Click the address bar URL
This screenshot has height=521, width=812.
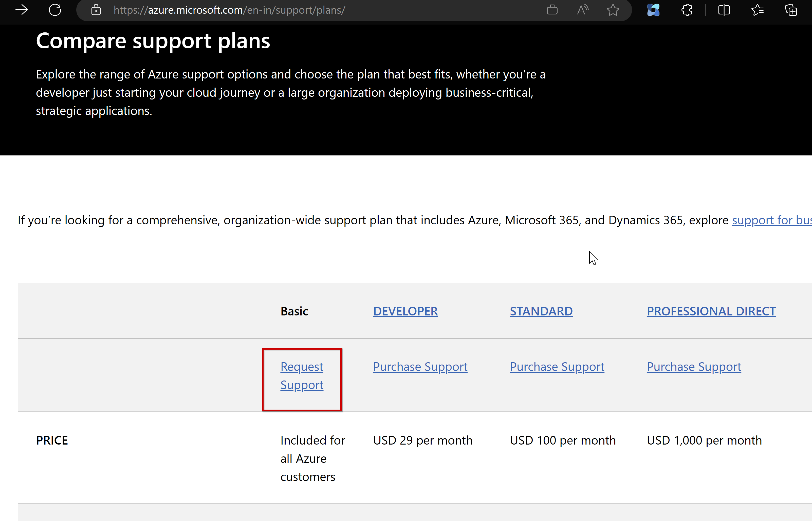coord(230,10)
